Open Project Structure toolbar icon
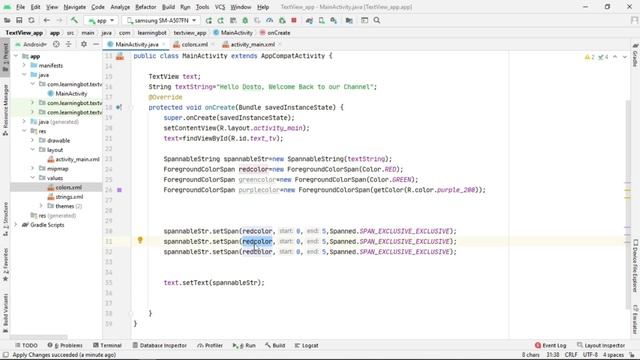 (x=349, y=20)
